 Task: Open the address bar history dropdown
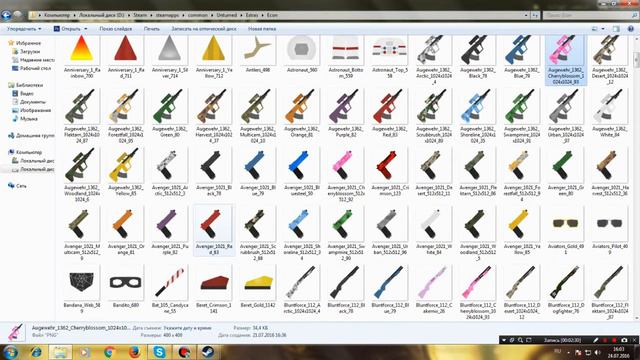pyautogui.click(x=526, y=15)
